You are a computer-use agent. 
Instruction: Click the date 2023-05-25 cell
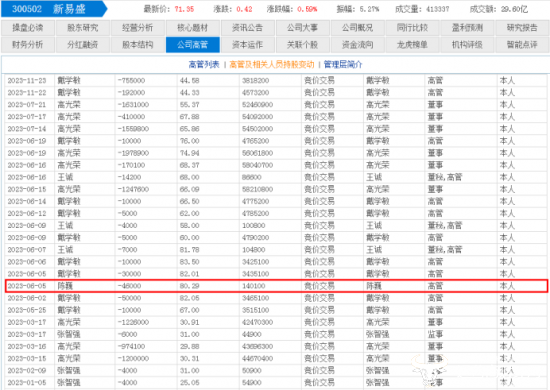click(x=27, y=310)
